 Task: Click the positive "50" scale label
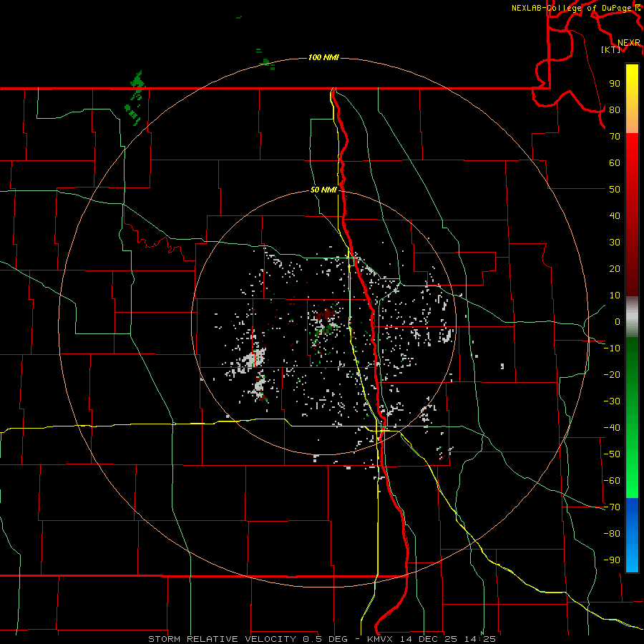coord(615,190)
